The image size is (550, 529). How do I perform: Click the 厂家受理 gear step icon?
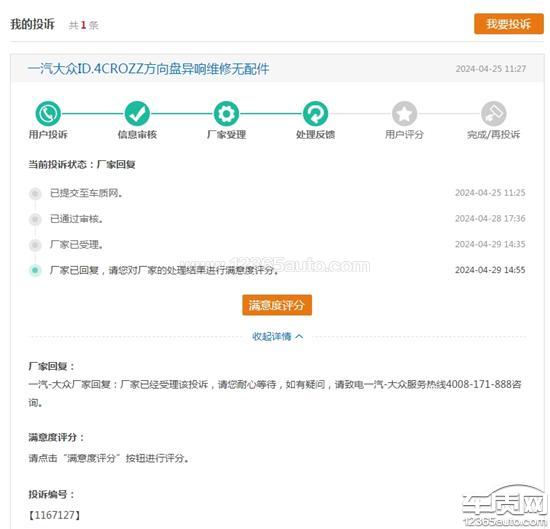click(x=226, y=113)
